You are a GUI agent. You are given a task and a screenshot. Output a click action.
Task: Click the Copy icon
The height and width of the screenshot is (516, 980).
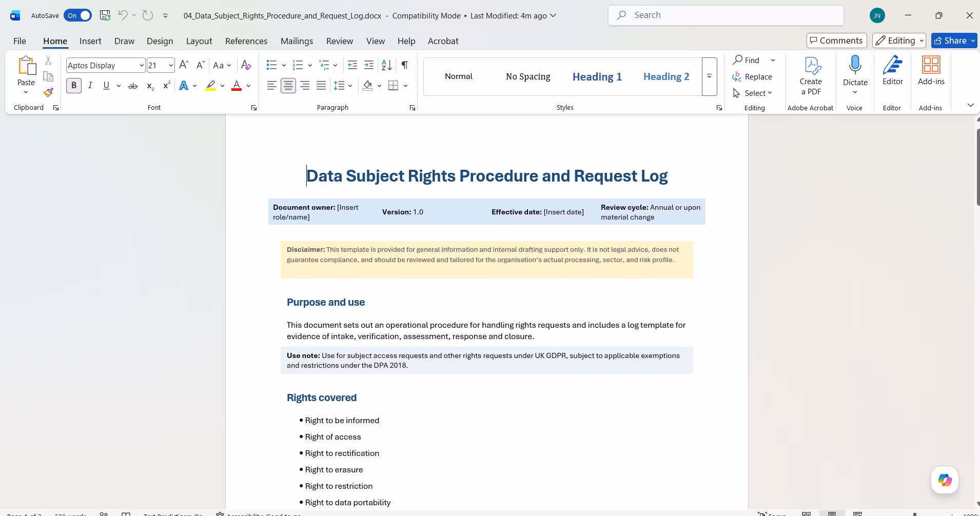click(x=48, y=76)
